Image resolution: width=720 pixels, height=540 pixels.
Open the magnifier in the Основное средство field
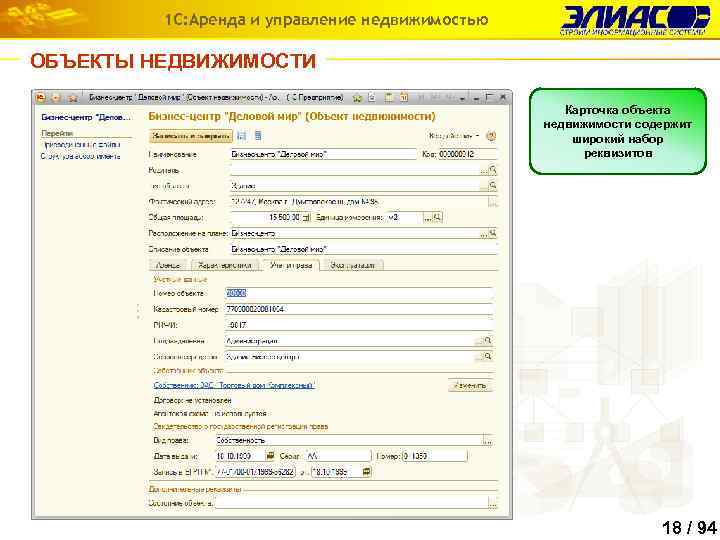pyautogui.click(x=488, y=356)
